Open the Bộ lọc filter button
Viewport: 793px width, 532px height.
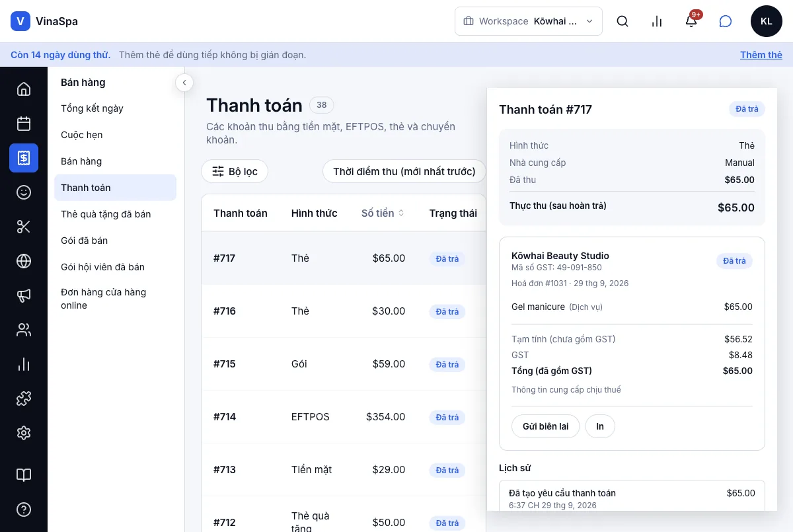pyautogui.click(x=235, y=172)
